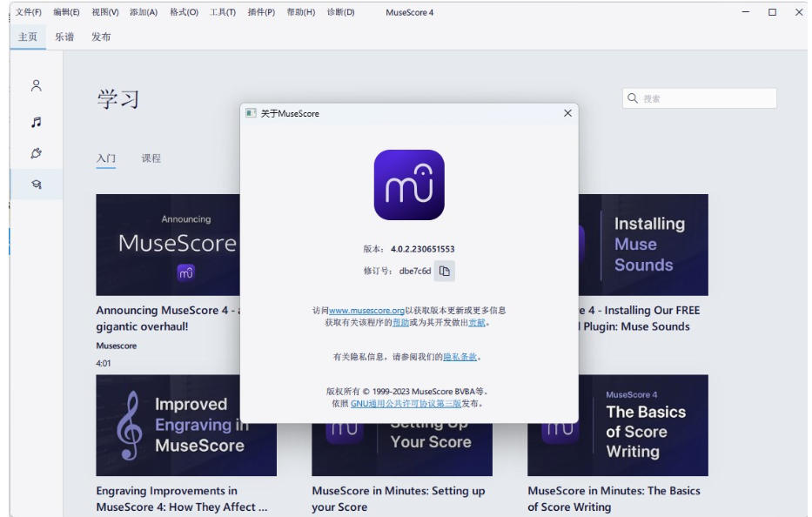Select the scores music note sidebar icon
This screenshot has width=812, height=517.
[37, 123]
